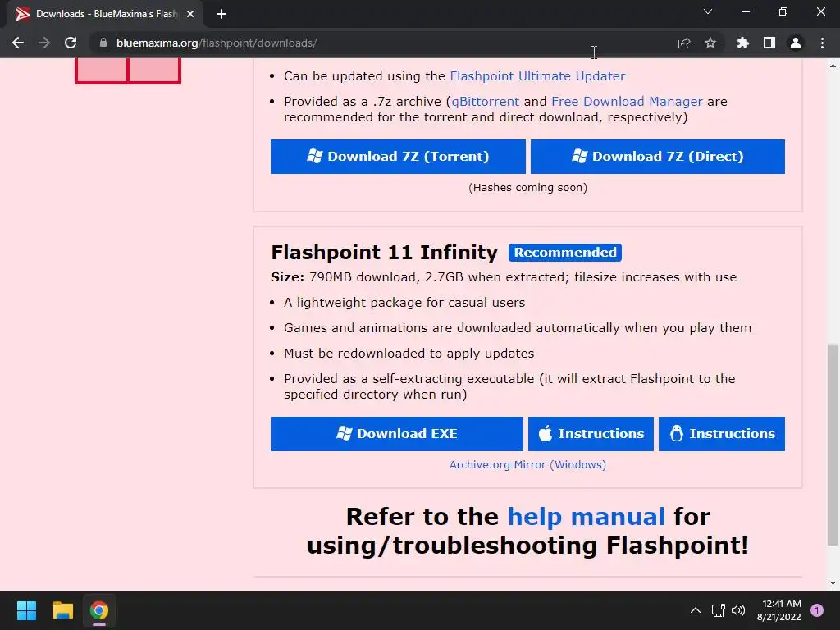This screenshot has height=630, width=840.
Task: Open a new browser tab
Action: tap(221, 14)
